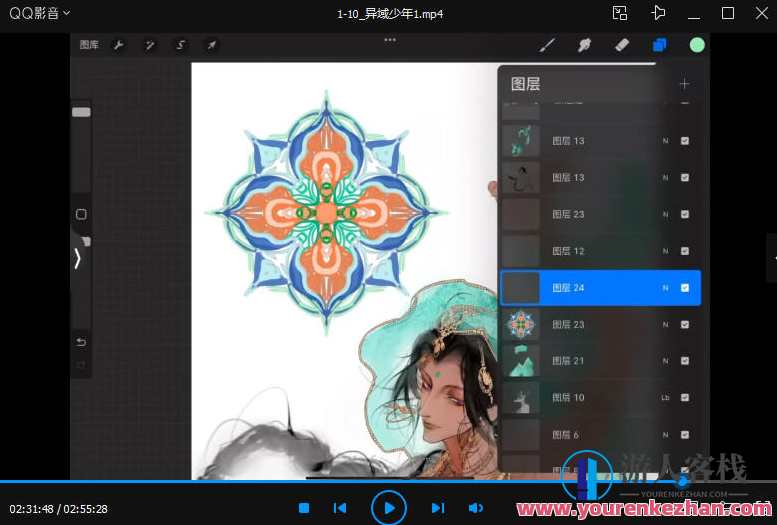The image size is (777, 525).
Task: Select the Eraser tool
Action: (622, 45)
